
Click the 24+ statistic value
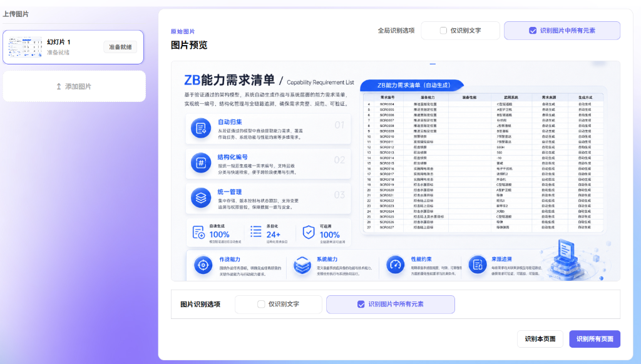point(274,235)
